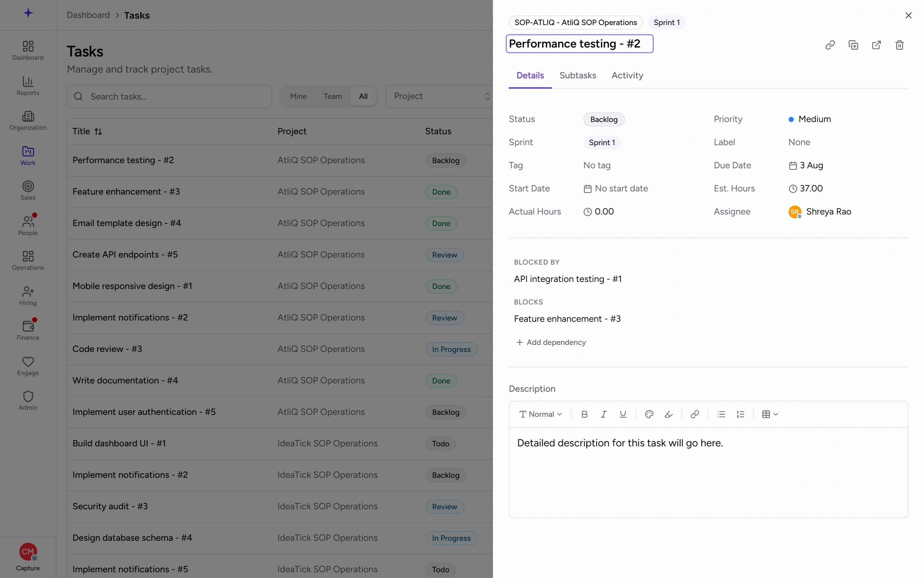Change assignee Shreya Rao
The image size is (924, 578).
click(820, 211)
